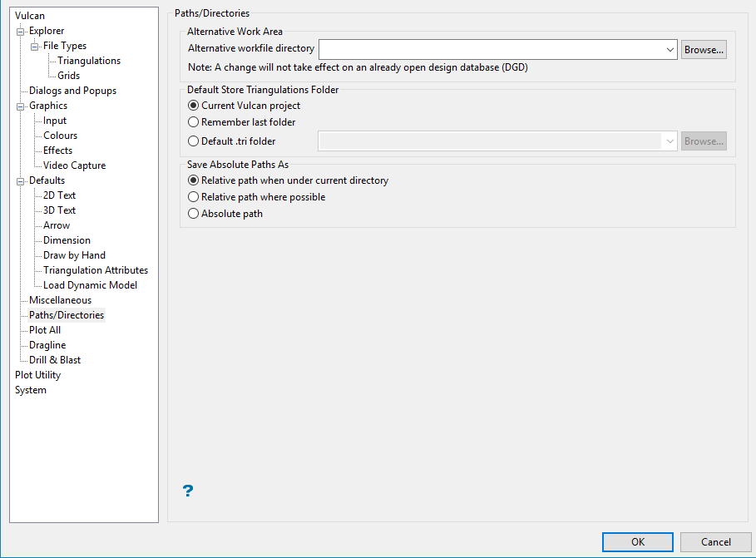Open Arrow defaults page
This screenshot has height=558, width=756.
pos(57,225)
